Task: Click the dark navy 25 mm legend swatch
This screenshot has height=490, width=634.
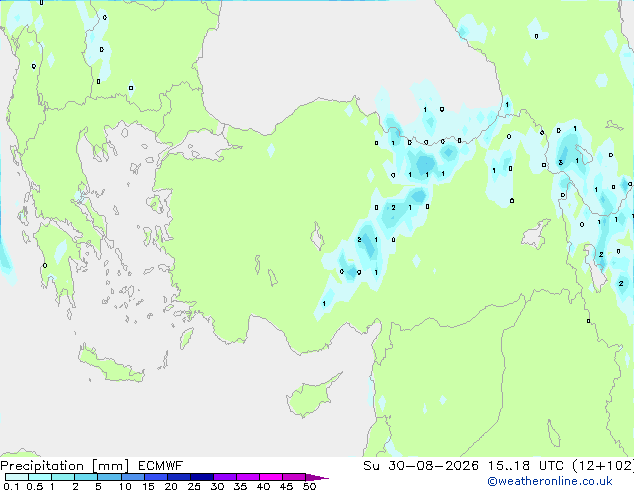Action: 201,477
